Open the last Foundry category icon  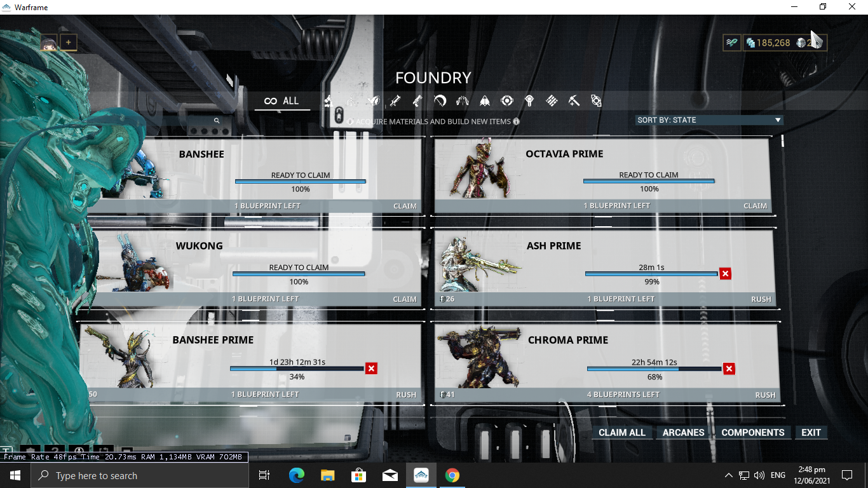coord(596,100)
